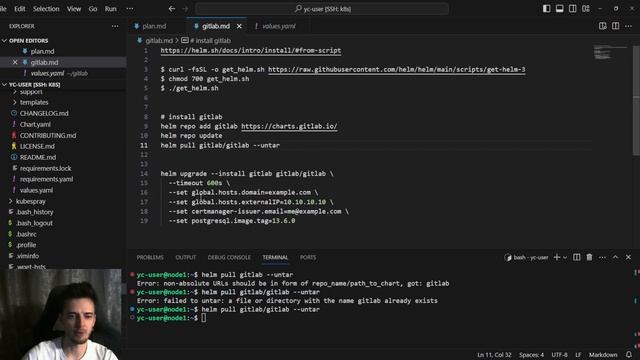Open the notifications bell

tap(629, 355)
